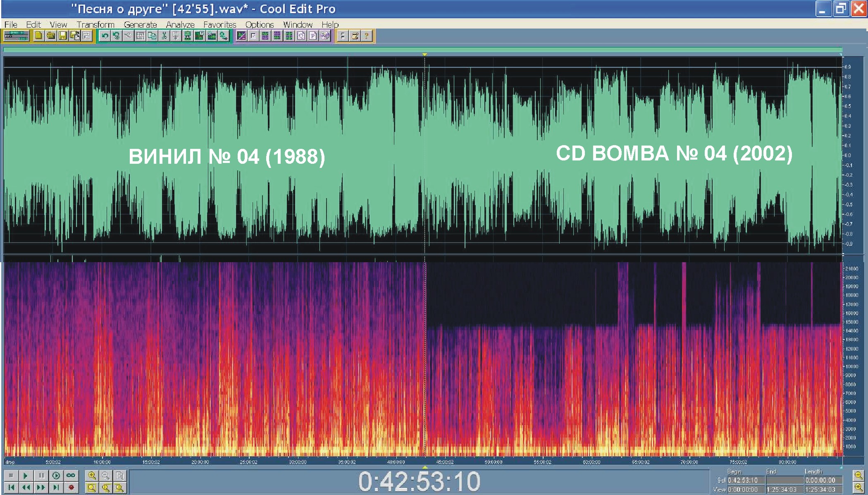Click the Fast Forward transport button
868x495 pixels.
[x=41, y=488]
